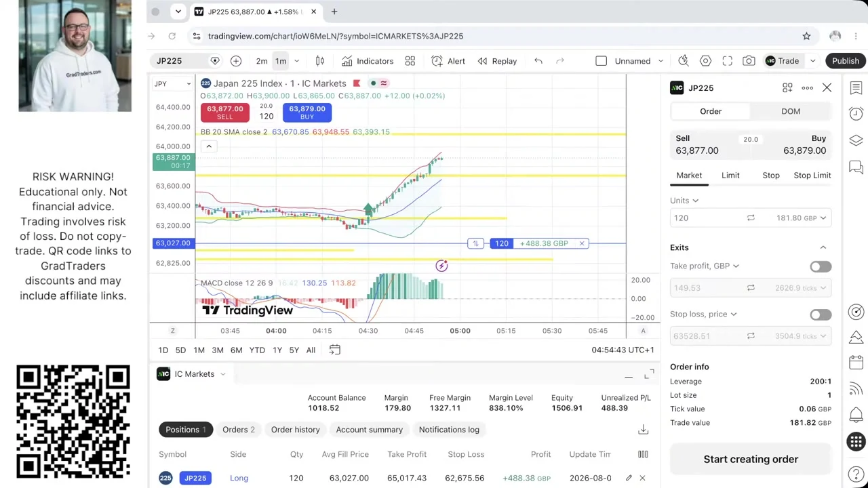The image size is (868, 488).
Task: Click Start creating order button
Action: tap(751, 460)
